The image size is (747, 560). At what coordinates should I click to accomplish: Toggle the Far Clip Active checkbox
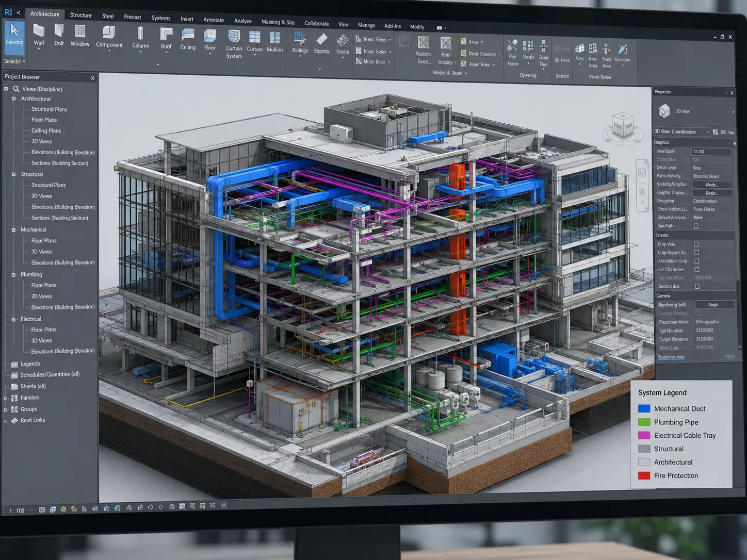click(697, 269)
